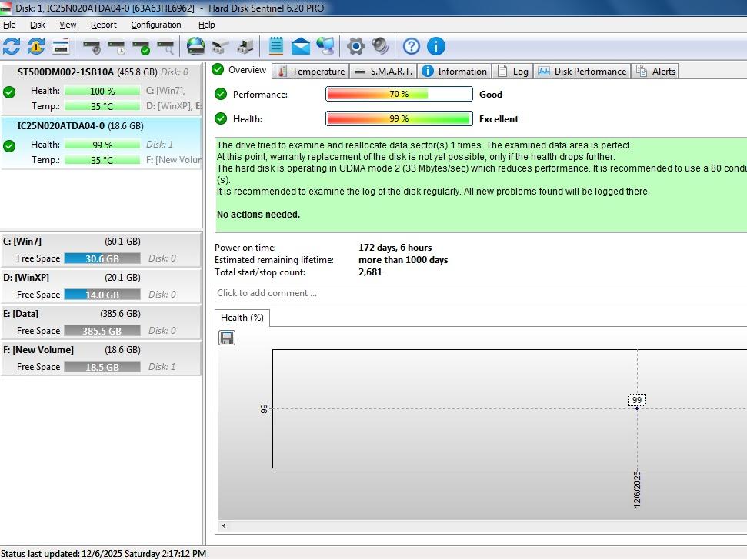Image resolution: width=747 pixels, height=560 pixels.
Task: Open settings with the gear icon
Action: point(355,46)
